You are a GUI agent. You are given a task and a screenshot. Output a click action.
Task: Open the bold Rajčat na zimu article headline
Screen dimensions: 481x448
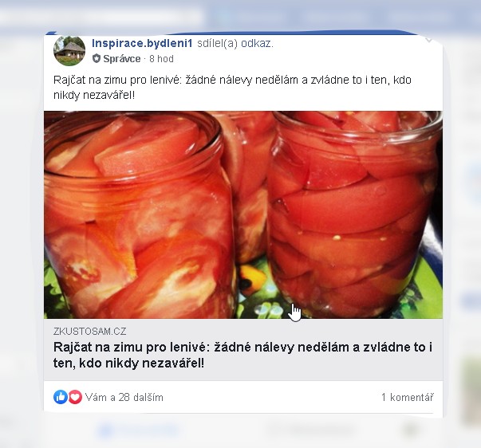(x=242, y=355)
